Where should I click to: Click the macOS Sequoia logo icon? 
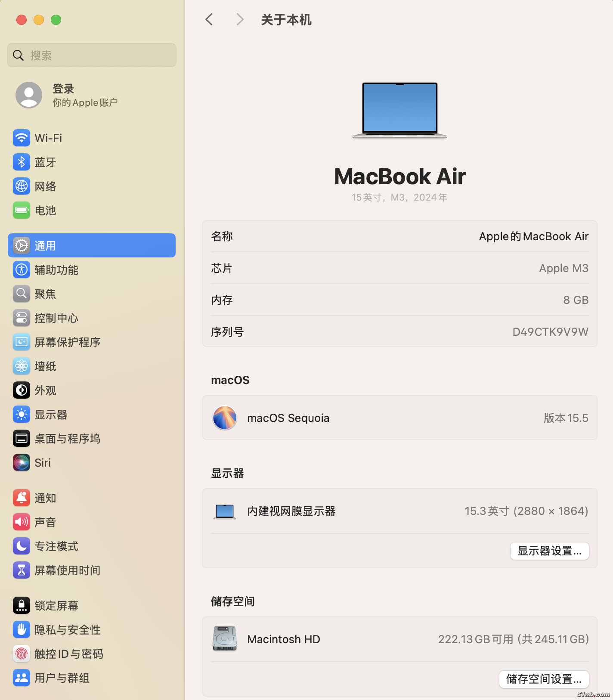(225, 418)
